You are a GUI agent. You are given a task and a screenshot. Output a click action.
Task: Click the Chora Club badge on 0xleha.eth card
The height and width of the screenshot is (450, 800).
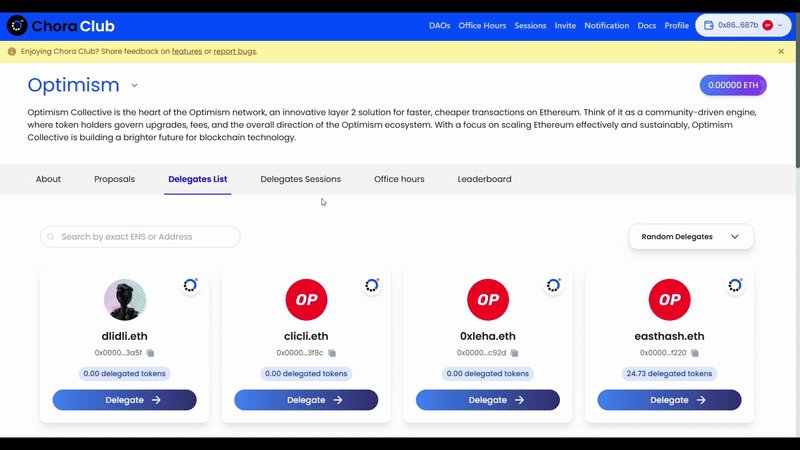554,285
